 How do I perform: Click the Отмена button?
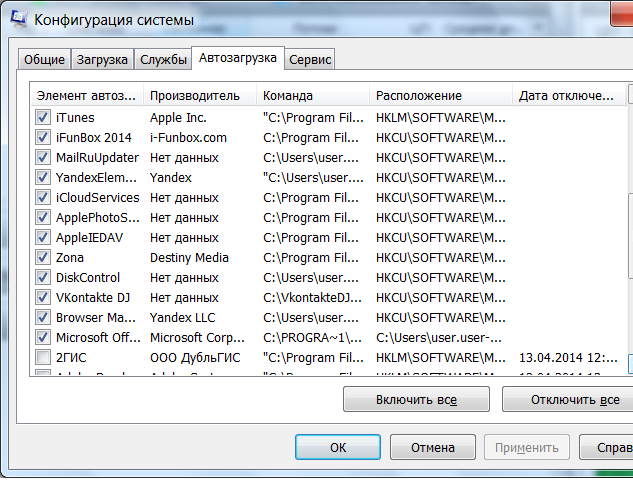(x=433, y=447)
